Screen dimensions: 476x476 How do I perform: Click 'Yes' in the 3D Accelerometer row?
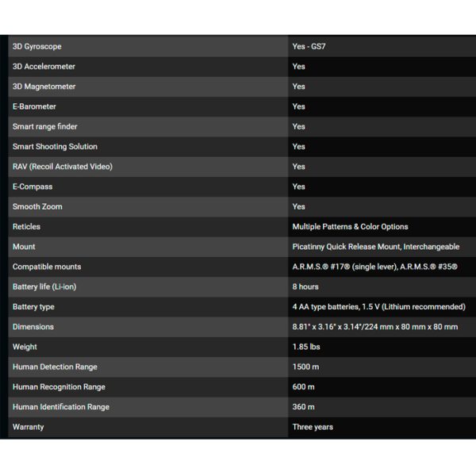point(299,67)
